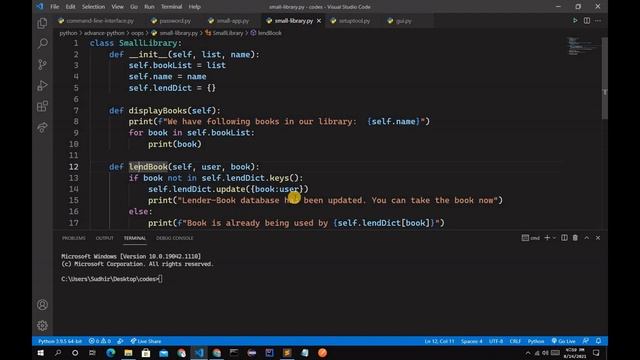Open the Selection menu
640x360 pixels.
(93, 7)
